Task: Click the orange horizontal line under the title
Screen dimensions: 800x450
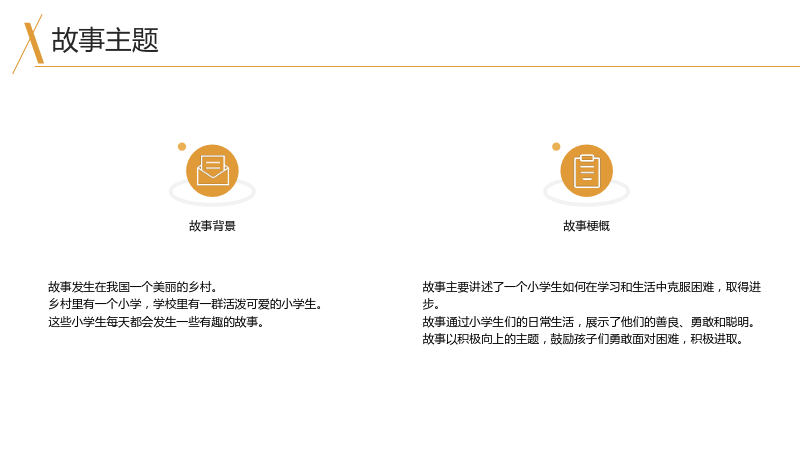Action: pyautogui.click(x=417, y=66)
